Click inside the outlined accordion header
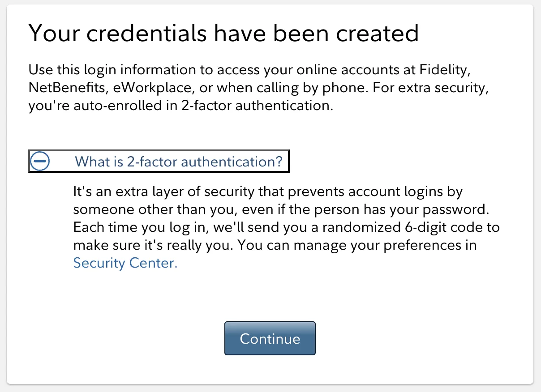Viewport: 541px width, 392px height. pos(159,161)
